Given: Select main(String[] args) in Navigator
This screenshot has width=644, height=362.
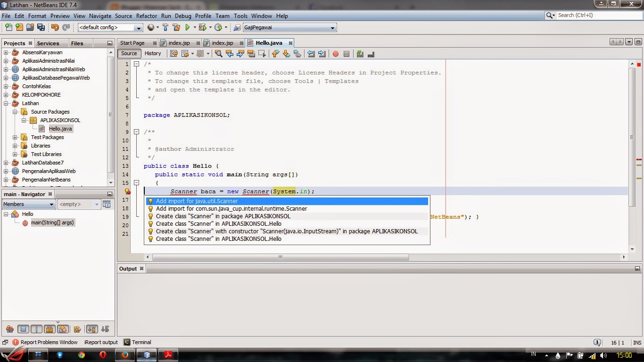Looking at the screenshot, I should [x=52, y=222].
